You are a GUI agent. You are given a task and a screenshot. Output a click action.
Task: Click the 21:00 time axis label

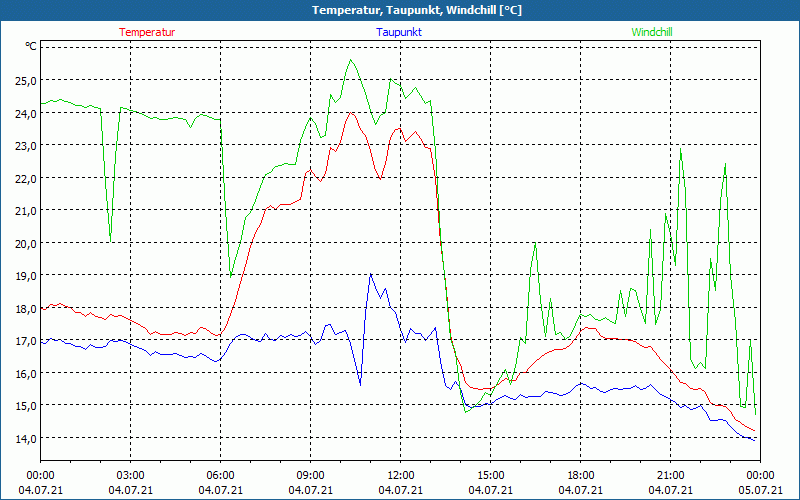click(x=670, y=476)
